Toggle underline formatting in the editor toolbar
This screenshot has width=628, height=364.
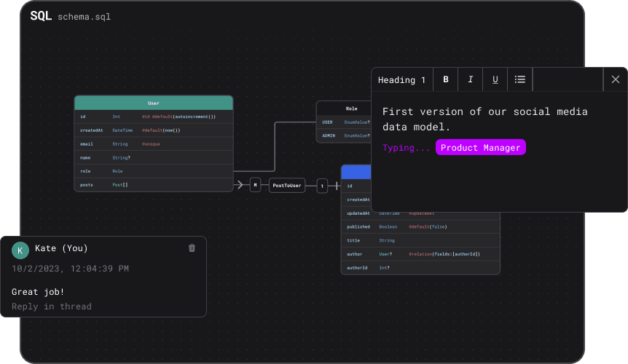click(495, 79)
